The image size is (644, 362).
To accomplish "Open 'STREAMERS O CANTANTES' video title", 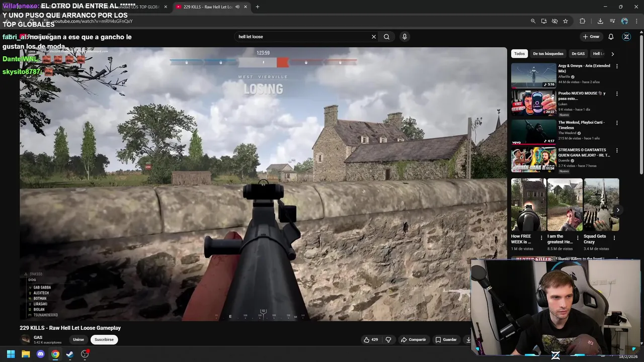I will (584, 152).
